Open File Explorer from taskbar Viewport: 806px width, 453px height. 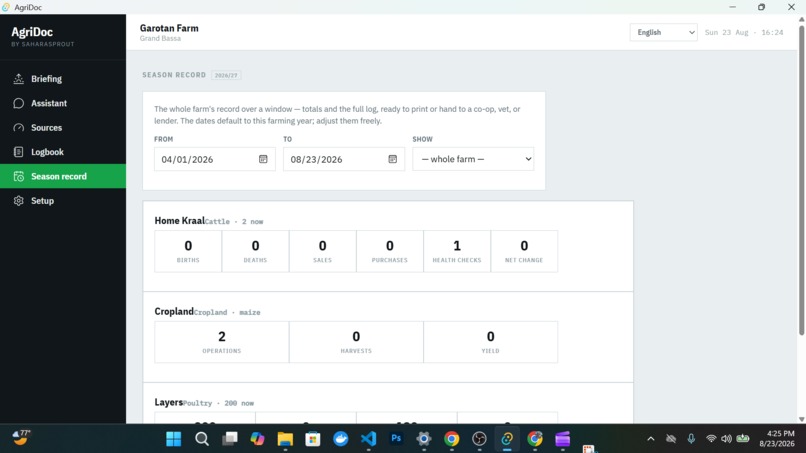click(x=285, y=439)
